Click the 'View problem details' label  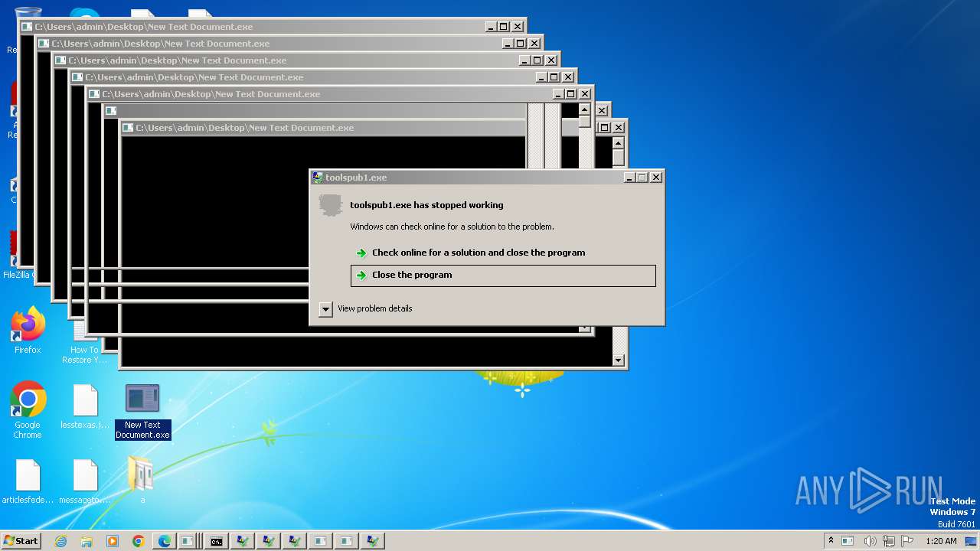click(375, 308)
